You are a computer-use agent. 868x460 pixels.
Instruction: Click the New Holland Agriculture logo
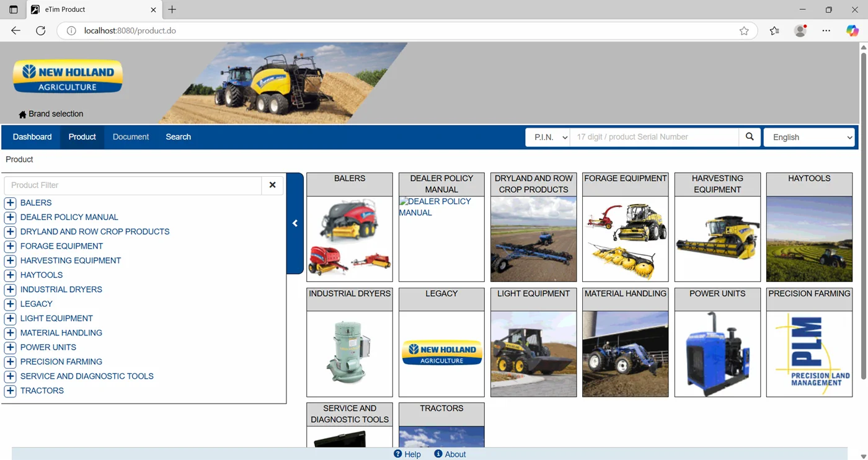click(68, 77)
